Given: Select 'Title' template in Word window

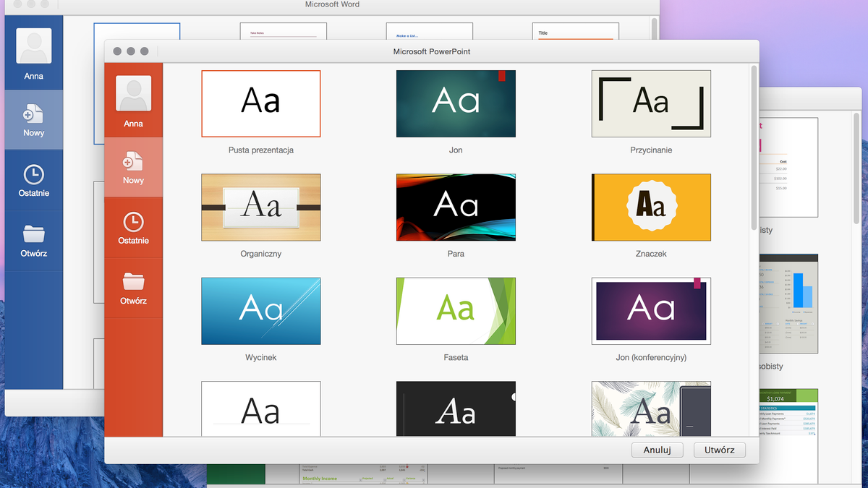Looking at the screenshot, I should click(576, 32).
